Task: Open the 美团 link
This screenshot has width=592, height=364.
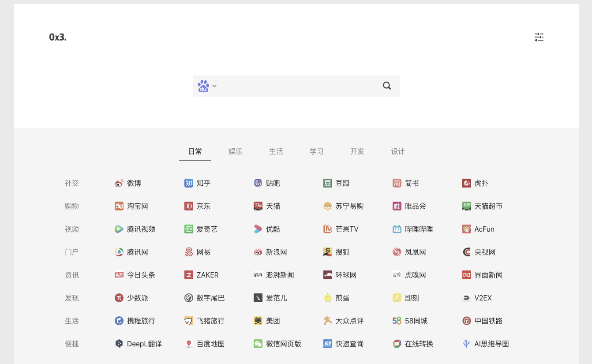Action: tap(267, 321)
